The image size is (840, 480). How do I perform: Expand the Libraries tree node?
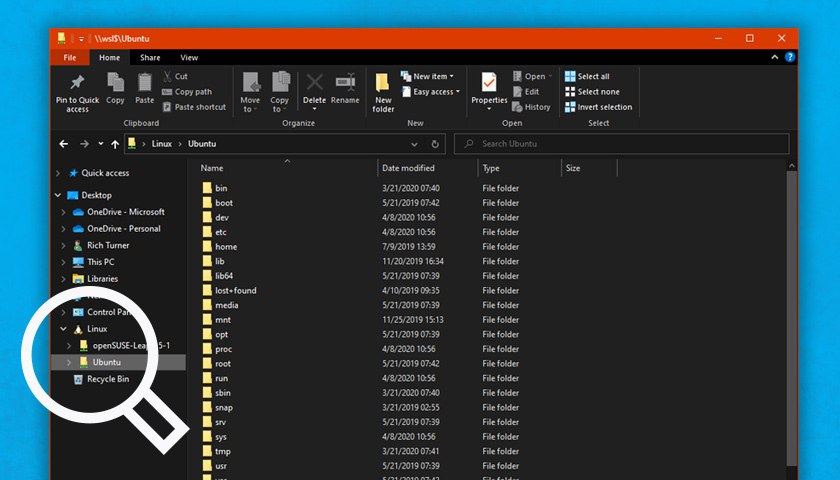click(x=63, y=279)
